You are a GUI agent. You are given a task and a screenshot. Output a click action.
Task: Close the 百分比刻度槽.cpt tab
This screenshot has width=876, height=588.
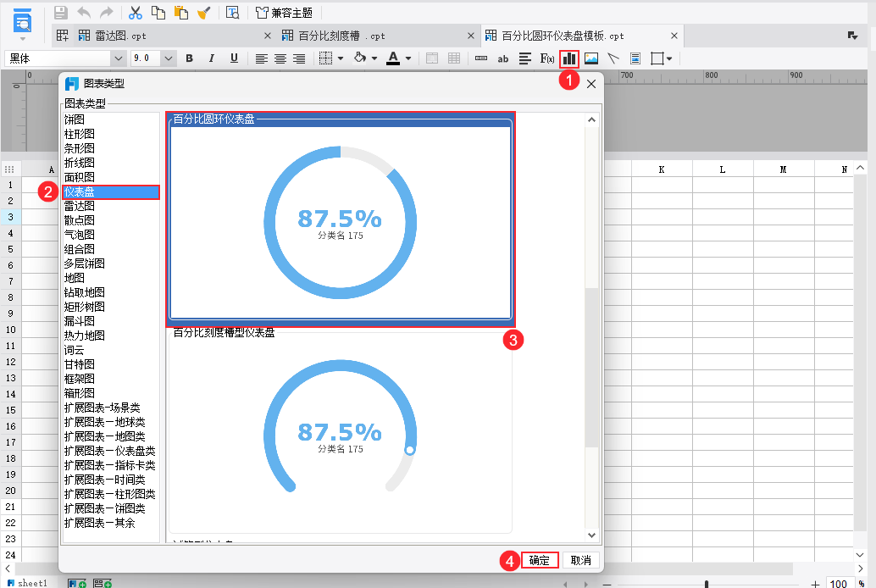pos(471,36)
